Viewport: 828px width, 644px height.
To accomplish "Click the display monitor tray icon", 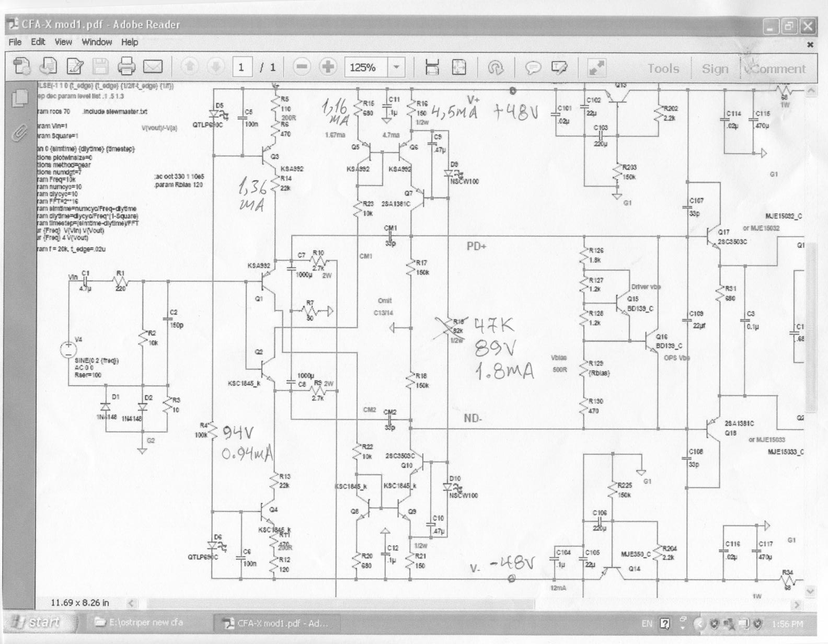I will point(744,624).
